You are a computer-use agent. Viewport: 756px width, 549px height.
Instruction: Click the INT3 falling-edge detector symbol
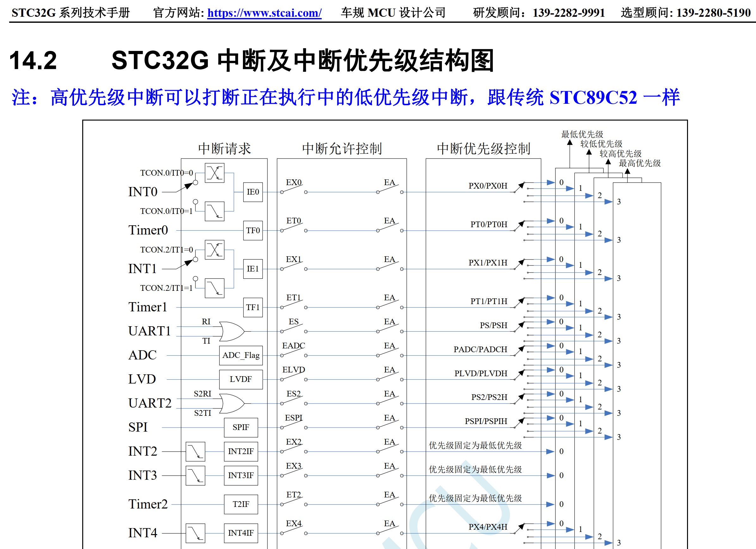click(195, 475)
